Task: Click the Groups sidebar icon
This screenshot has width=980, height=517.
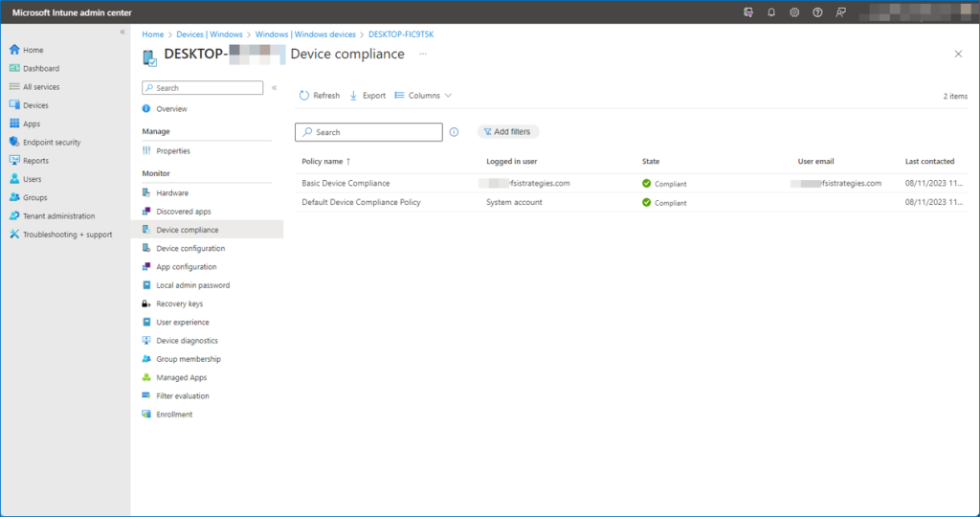Action: [x=14, y=197]
